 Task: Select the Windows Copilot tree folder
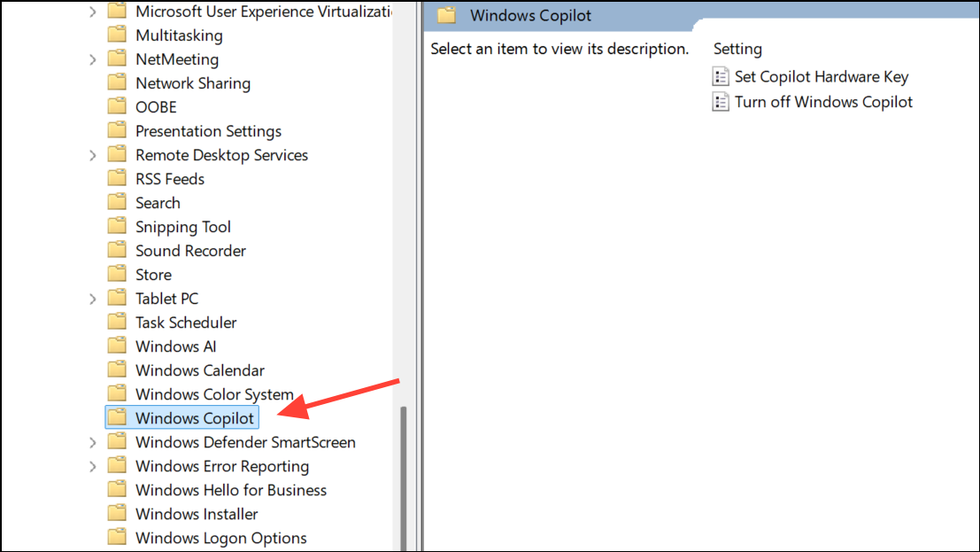pyautogui.click(x=194, y=418)
